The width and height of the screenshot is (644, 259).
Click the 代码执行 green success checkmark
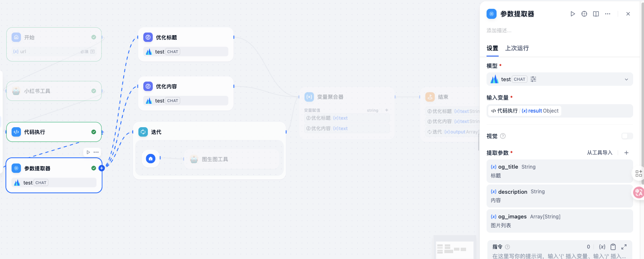(94, 132)
